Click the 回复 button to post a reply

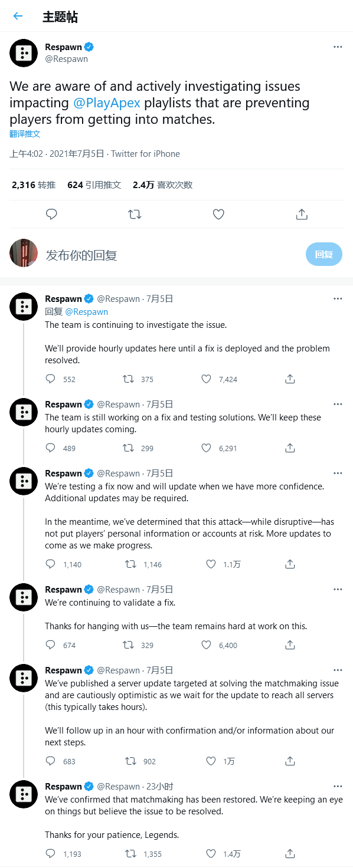coord(323,254)
